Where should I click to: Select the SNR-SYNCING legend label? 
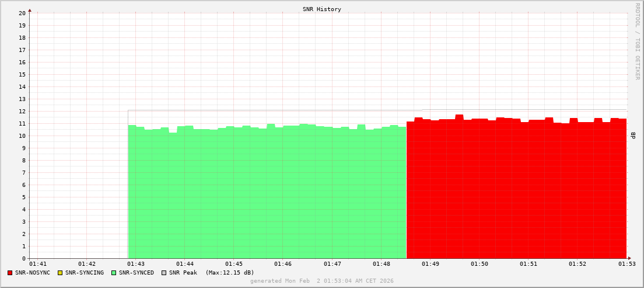pos(84,273)
